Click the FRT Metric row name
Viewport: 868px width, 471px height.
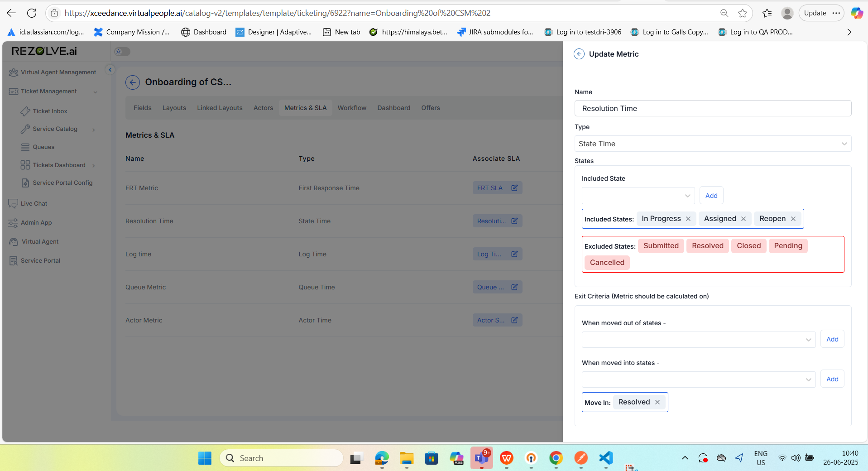point(142,188)
